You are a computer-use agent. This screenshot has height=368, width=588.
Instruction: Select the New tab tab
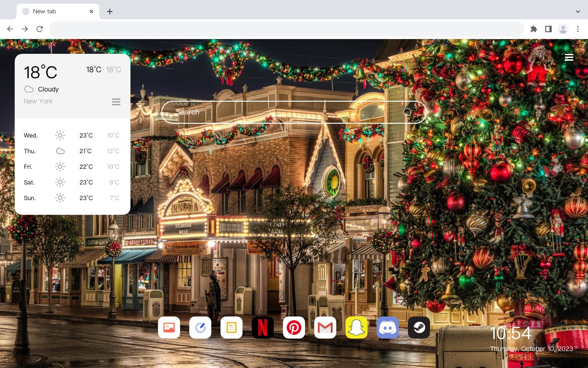[58, 11]
